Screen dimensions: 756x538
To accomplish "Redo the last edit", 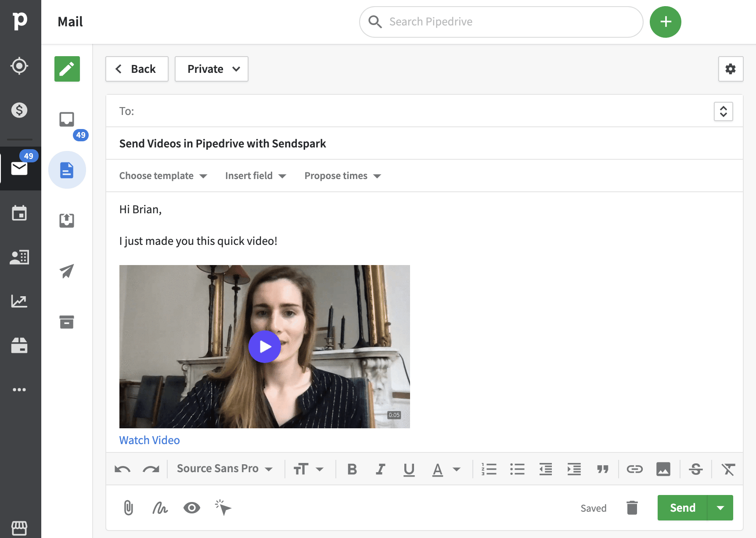I will [x=151, y=469].
